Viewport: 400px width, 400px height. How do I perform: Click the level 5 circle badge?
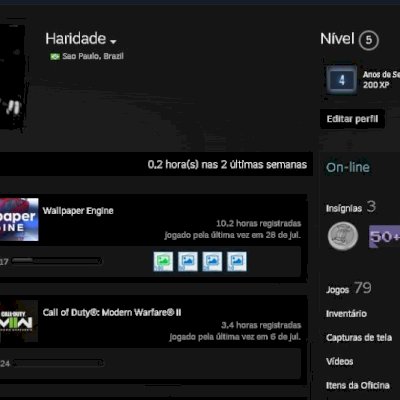(369, 40)
